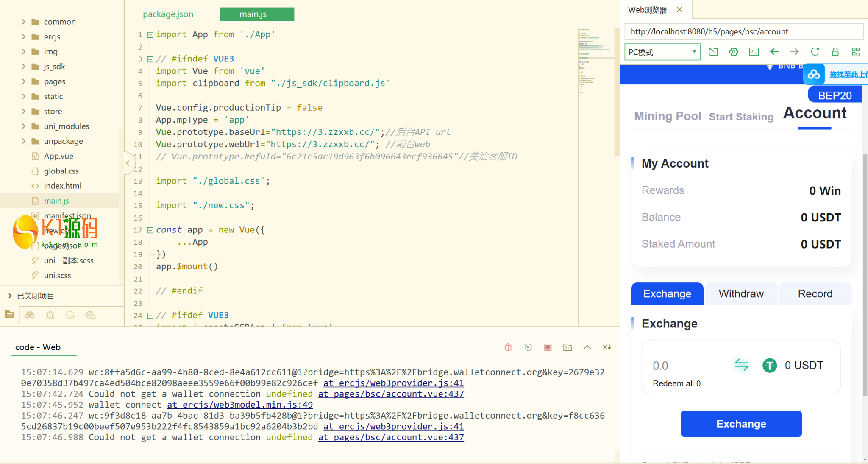Click the browser back arrow

click(x=774, y=52)
